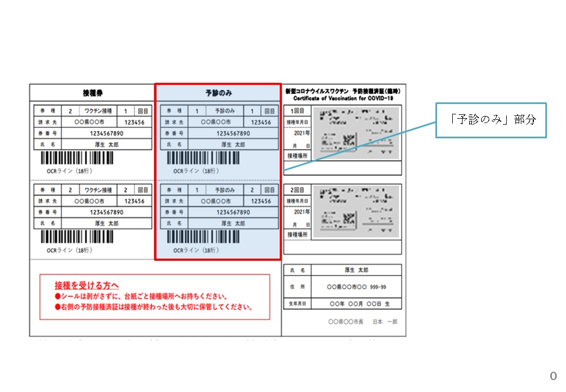
Task: Select the upper barcode in the 予診のみ column
Action: coord(203,158)
